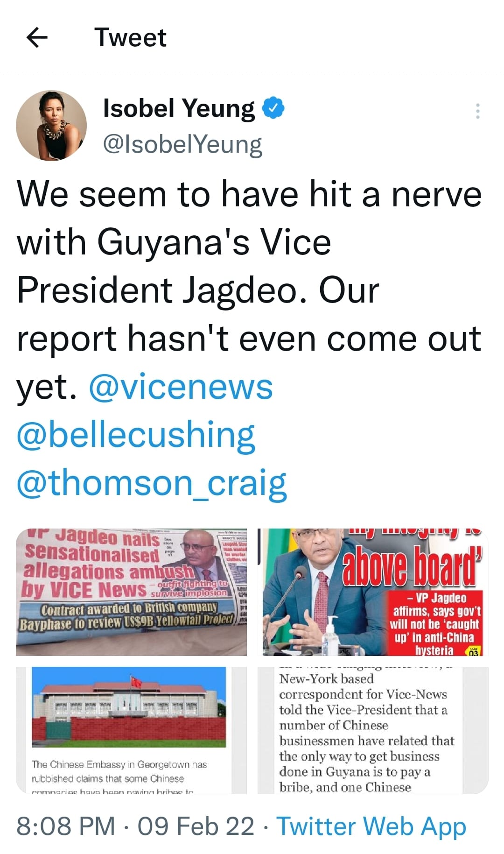The width and height of the screenshot is (504, 854).
Task: Select the tweet body text paragraph
Action: coord(249,339)
